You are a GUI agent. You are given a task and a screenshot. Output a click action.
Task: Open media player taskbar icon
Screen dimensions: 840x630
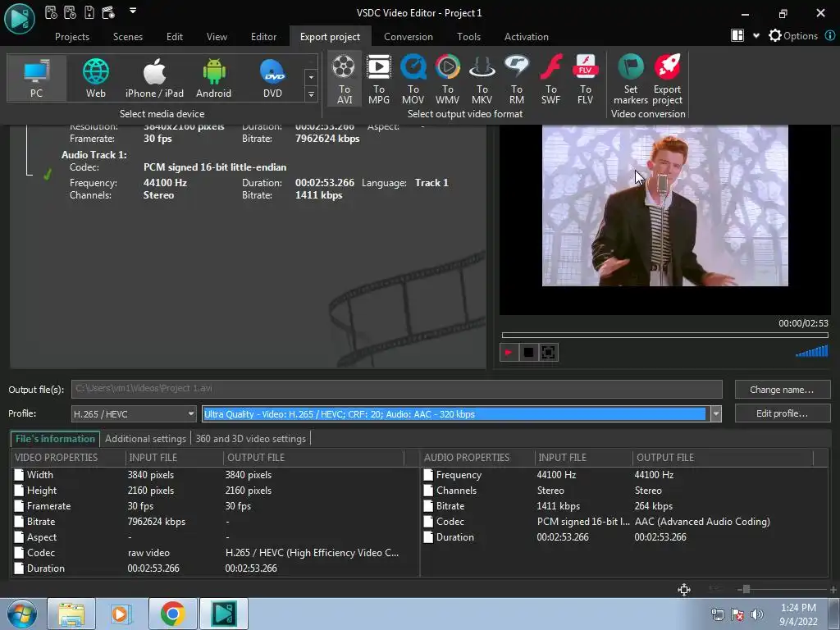(x=121, y=614)
